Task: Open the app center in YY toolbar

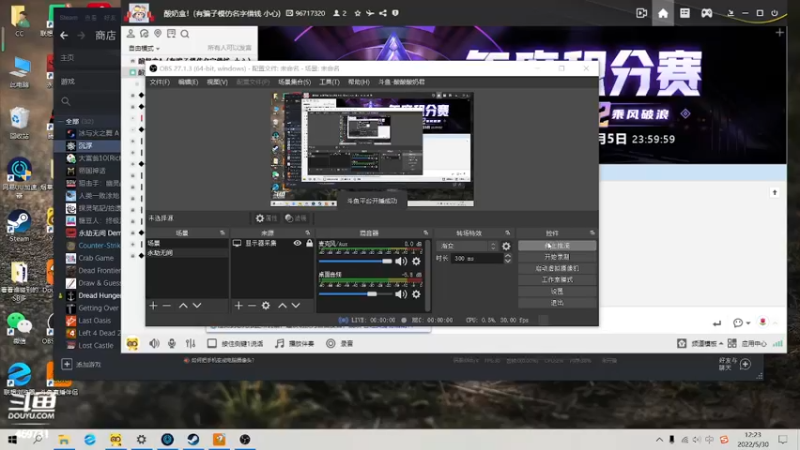Action: tap(747, 343)
